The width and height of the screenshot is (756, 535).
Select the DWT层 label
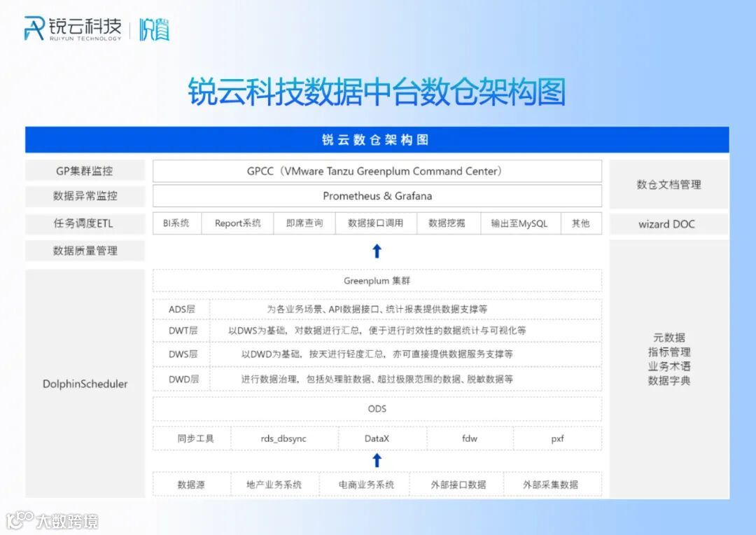183,331
